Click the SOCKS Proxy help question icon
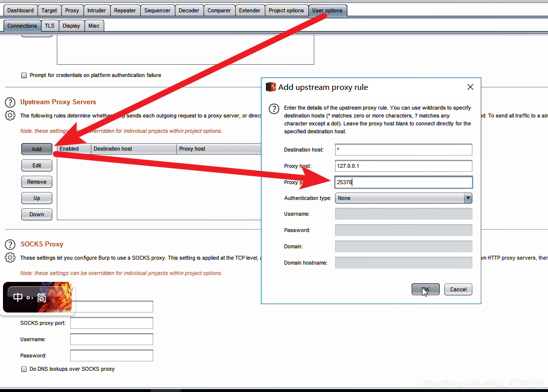 (x=10, y=244)
